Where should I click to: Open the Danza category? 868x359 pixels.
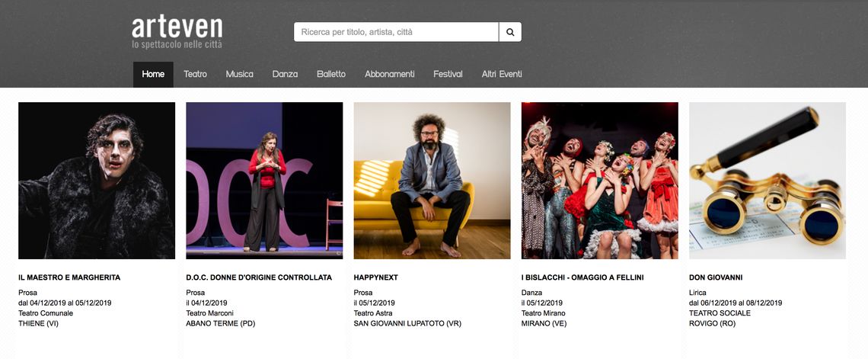tap(285, 75)
